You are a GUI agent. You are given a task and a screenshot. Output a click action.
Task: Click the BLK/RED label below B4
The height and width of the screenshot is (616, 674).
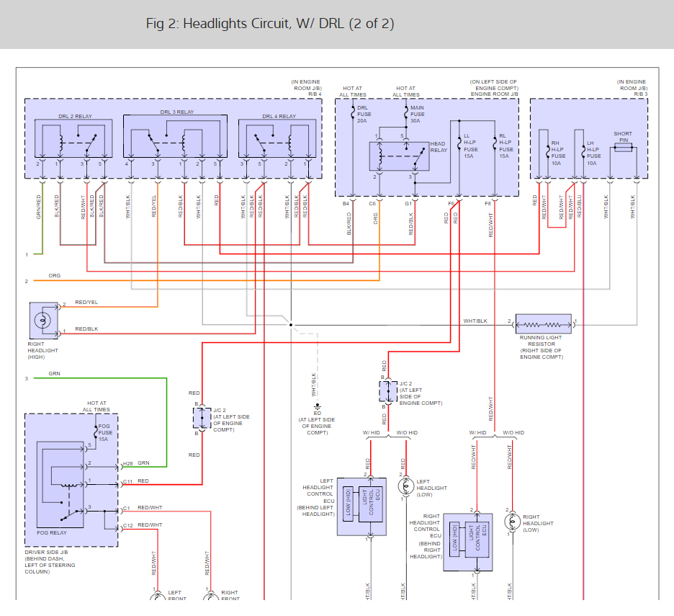click(x=349, y=223)
